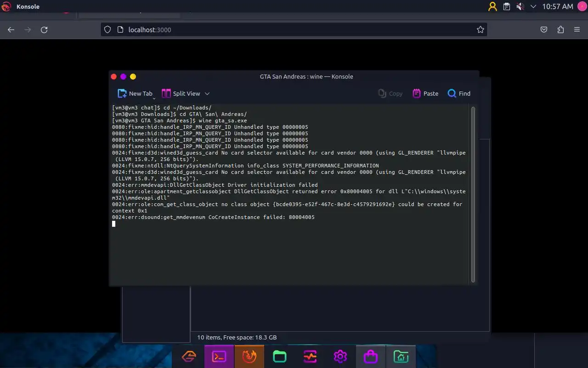Click the 10:57 AM clock
Image resolution: width=588 pixels, height=368 pixels.
click(558, 6)
